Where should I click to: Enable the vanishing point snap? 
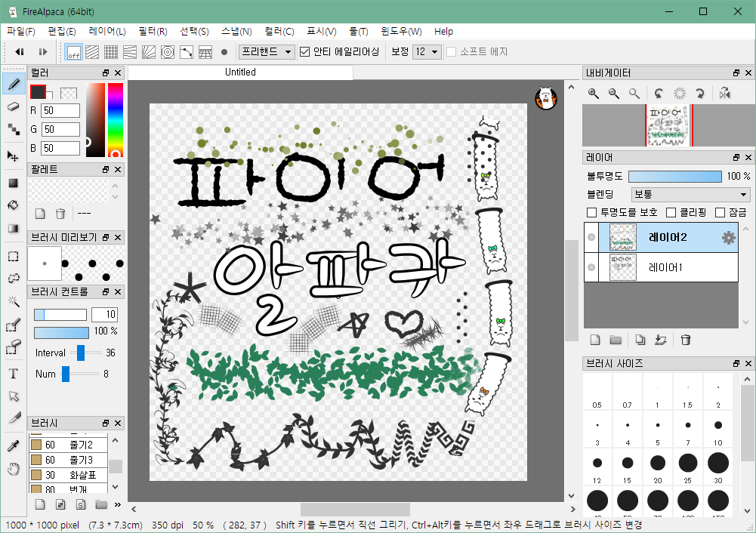coord(130,52)
